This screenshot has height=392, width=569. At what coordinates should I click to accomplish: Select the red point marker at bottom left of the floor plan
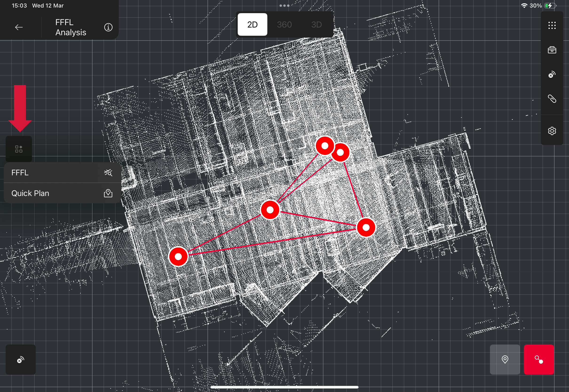click(x=178, y=257)
